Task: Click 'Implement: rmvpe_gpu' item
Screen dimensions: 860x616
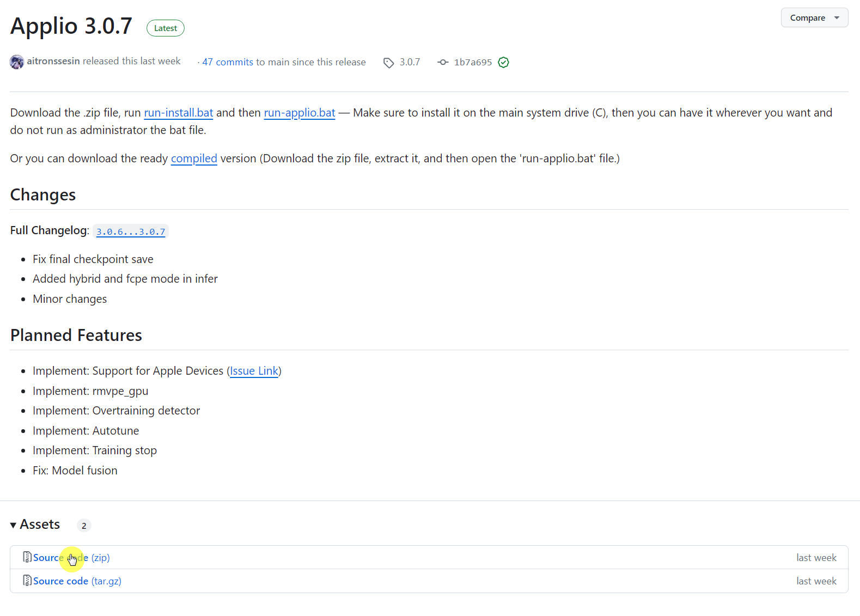Action: tap(90, 391)
